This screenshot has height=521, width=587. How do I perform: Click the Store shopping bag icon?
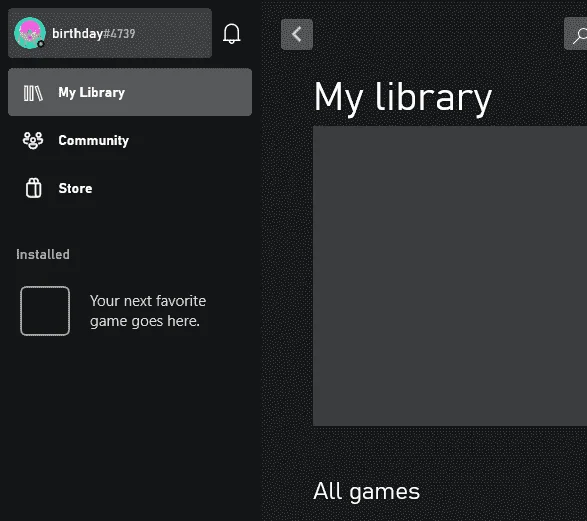[34, 188]
